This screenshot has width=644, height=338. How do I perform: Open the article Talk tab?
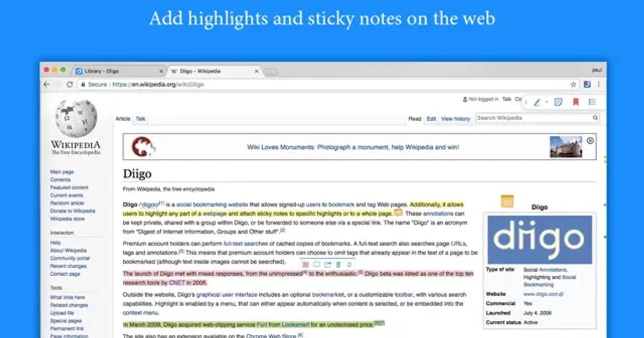[140, 119]
